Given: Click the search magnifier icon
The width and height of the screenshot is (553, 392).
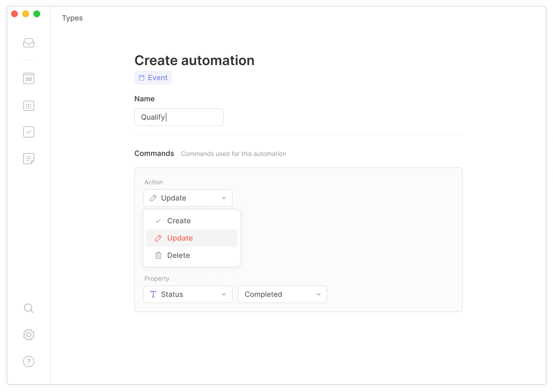Looking at the screenshot, I should click(29, 309).
